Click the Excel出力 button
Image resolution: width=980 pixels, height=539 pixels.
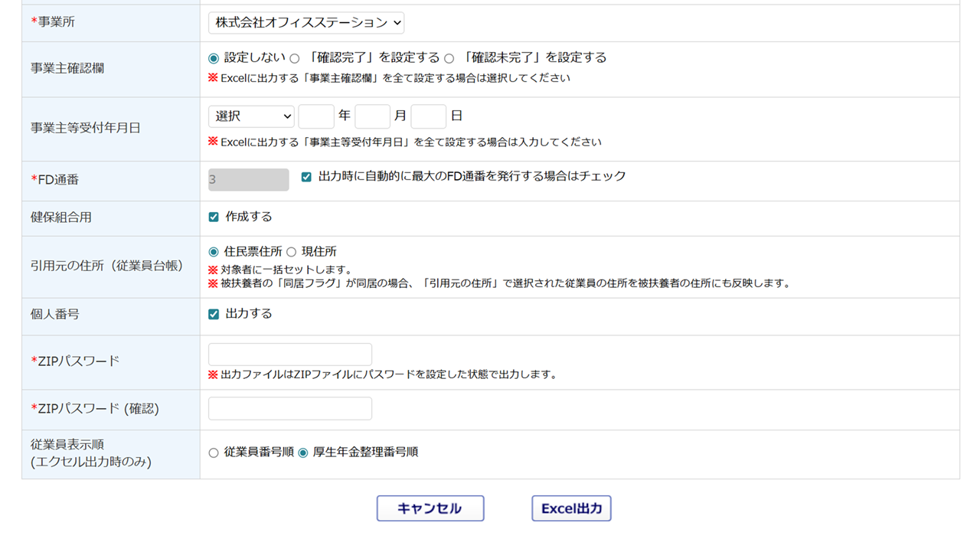tap(571, 508)
